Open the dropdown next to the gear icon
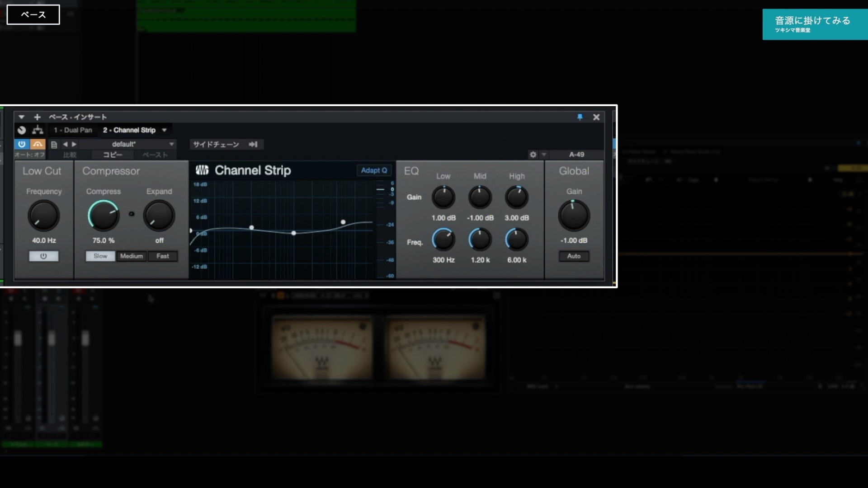 pos(544,155)
